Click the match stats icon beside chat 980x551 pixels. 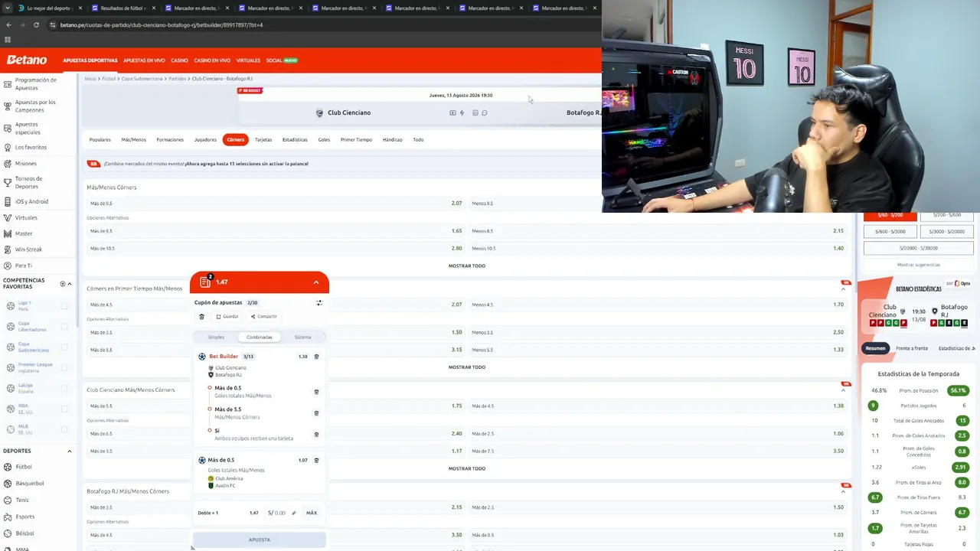[x=475, y=112]
